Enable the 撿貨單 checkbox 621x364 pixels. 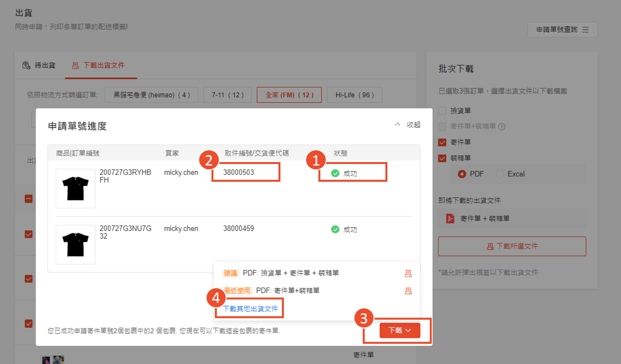tap(442, 111)
